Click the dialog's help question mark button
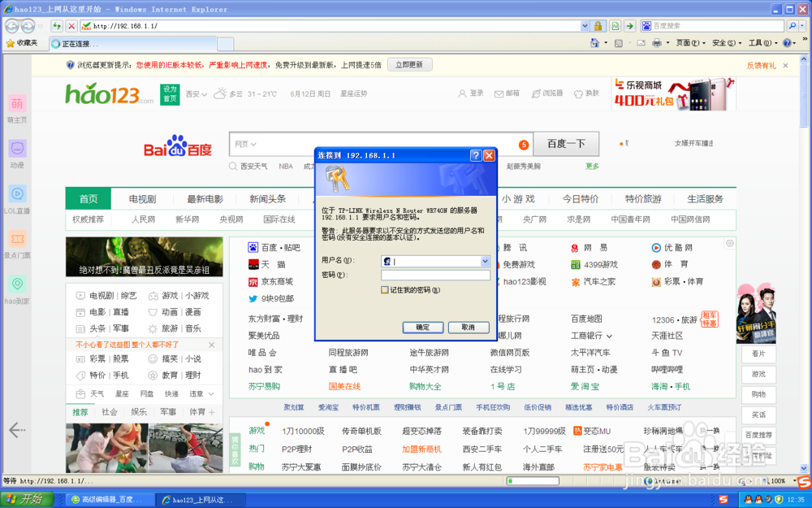Image resolution: width=812 pixels, height=508 pixels. pyautogui.click(x=475, y=155)
